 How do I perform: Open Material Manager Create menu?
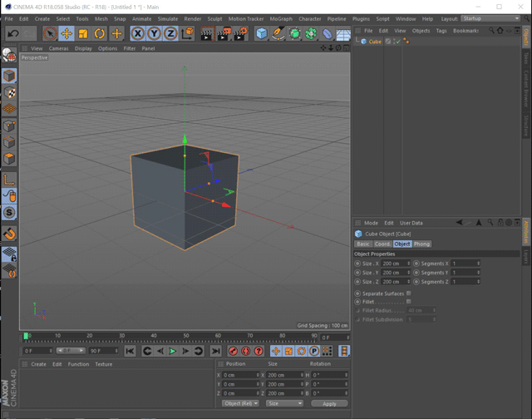pyautogui.click(x=38, y=364)
